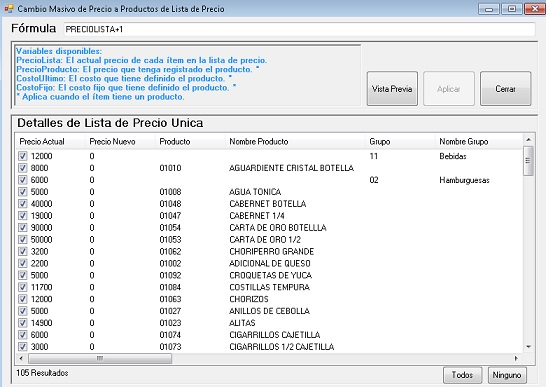Uncheck the ADICIONAL DE QUESO checkbox
546x387 pixels.
(23, 263)
